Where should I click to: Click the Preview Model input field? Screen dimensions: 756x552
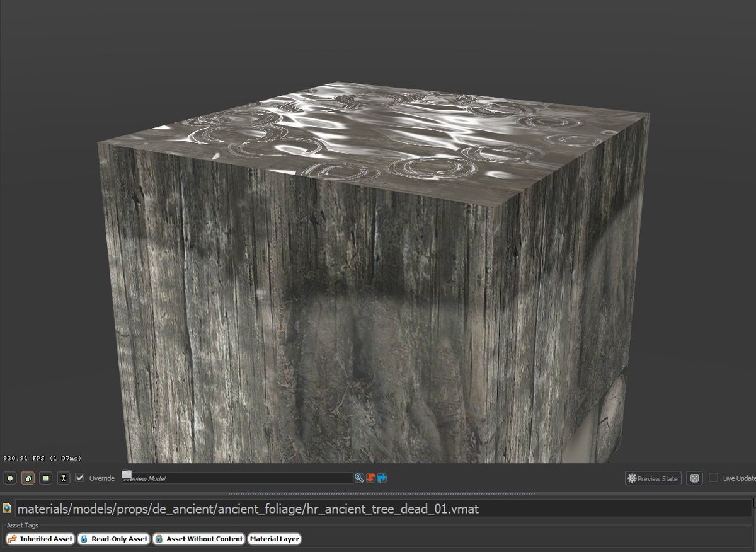[239, 478]
